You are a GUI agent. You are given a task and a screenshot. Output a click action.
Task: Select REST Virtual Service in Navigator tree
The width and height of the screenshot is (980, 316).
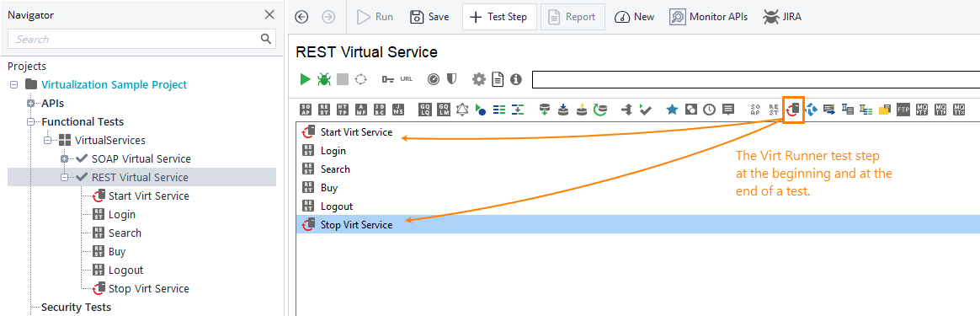pos(140,177)
